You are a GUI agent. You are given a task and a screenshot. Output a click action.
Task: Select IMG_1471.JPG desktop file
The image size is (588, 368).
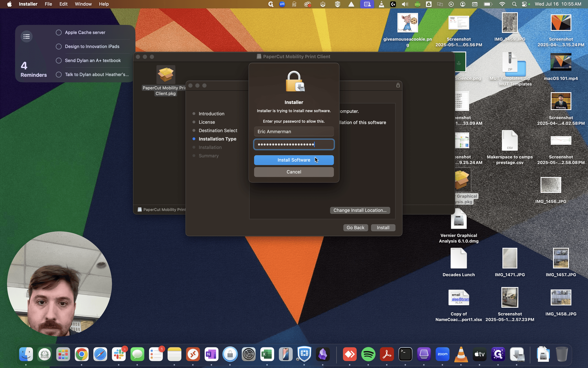[x=510, y=258]
